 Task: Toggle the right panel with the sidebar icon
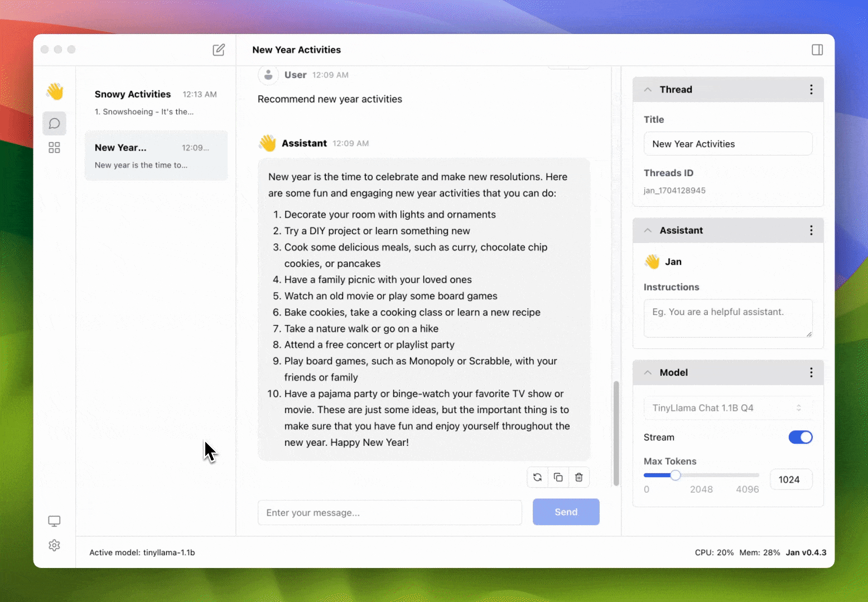coord(817,50)
